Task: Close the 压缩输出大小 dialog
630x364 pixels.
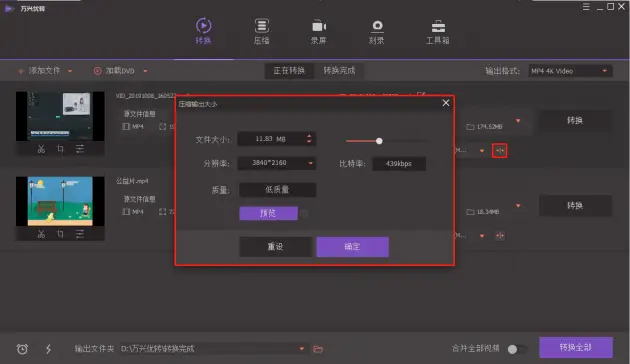Action: [446, 103]
